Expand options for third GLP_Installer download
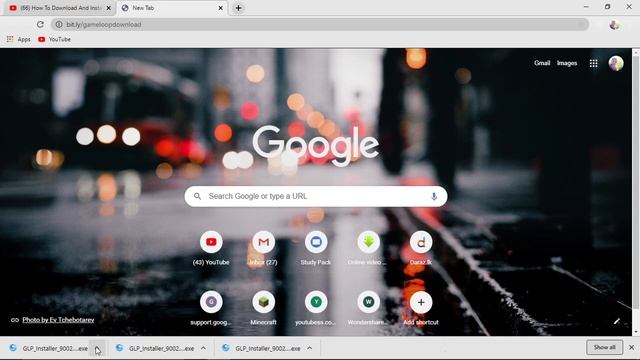Viewport: 640px width, 360px height. (310, 348)
